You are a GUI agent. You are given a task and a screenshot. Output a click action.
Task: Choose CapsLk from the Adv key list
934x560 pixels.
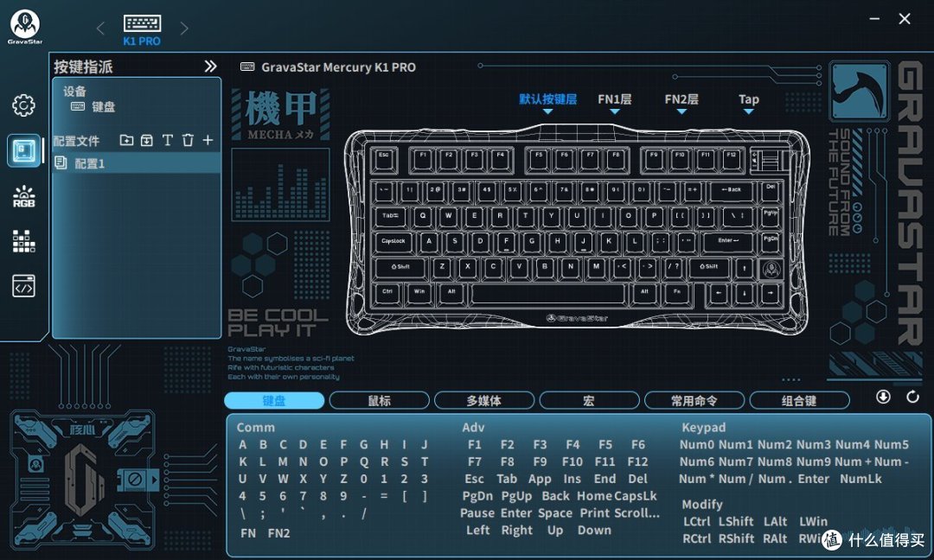coord(636,496)
